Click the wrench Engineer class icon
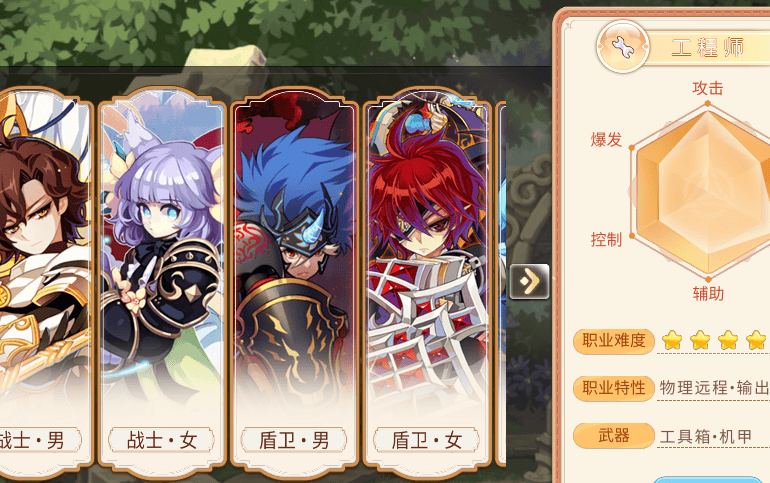770x483 pixels. tap(623, 47)
